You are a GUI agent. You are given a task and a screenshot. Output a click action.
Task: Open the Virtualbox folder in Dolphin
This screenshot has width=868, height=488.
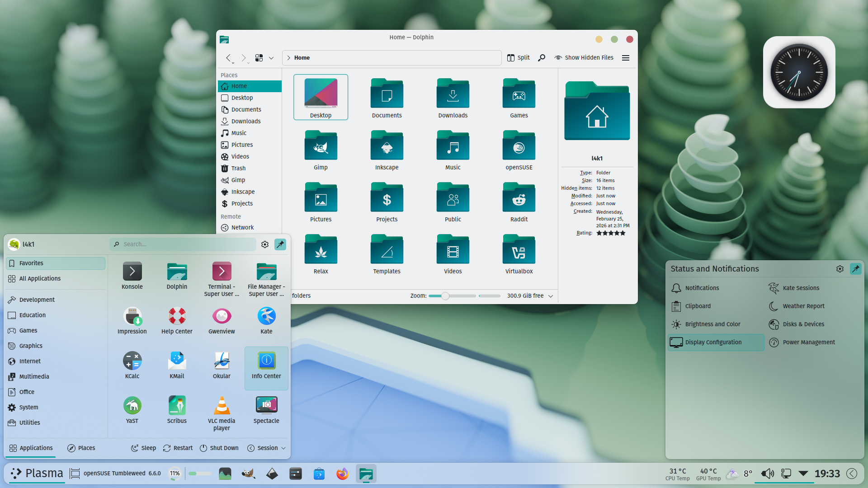519,254
